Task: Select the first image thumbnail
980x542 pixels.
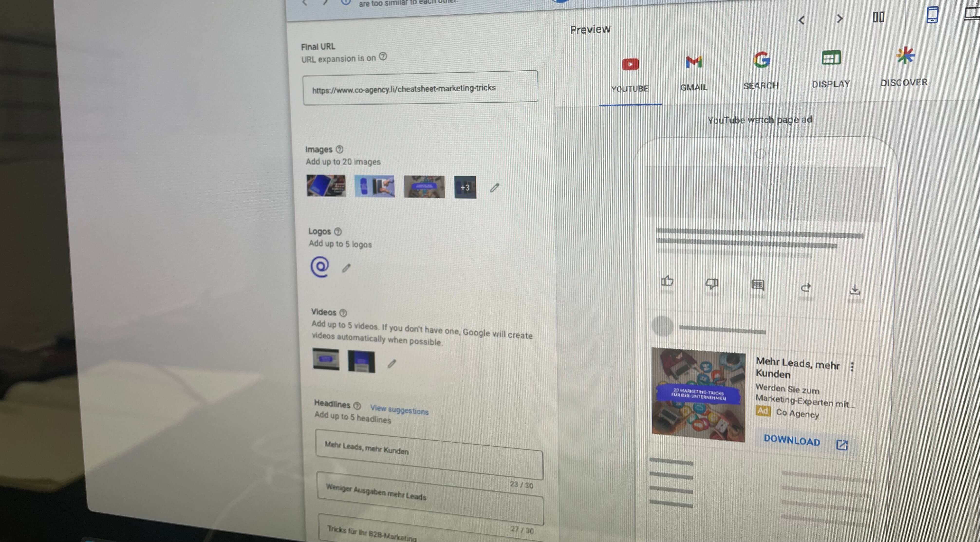Action: coord(327,186)
